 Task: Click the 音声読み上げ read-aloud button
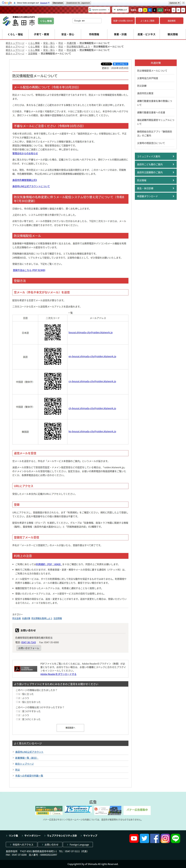pos(120,10)
